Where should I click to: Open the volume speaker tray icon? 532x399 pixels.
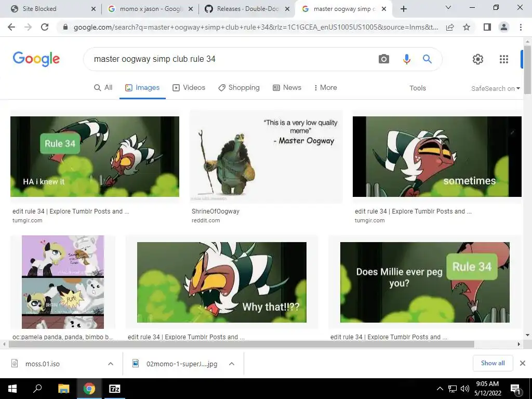click(465, 389)
